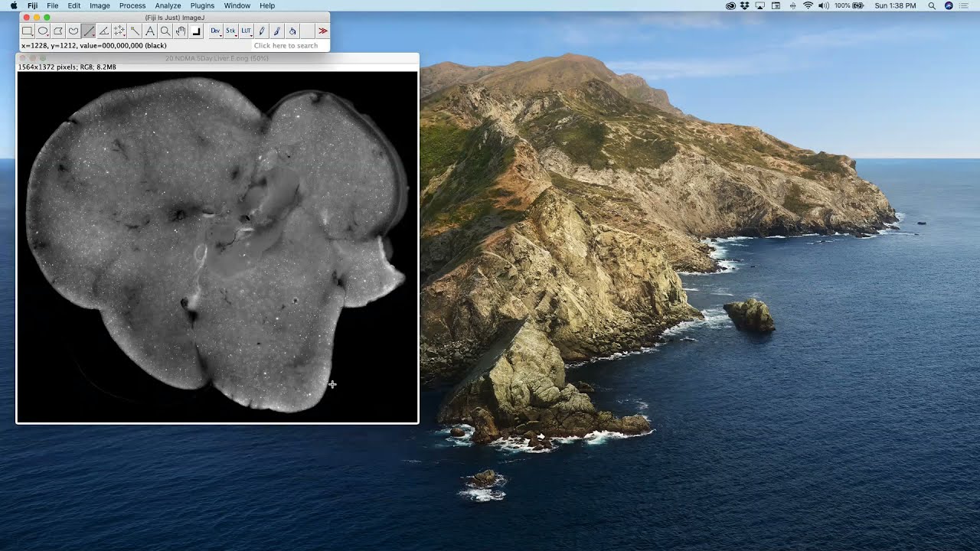The width and height of the screenshot is (980, 551).
Task: Open the Apple menu
Action: (x=14, y=5)
